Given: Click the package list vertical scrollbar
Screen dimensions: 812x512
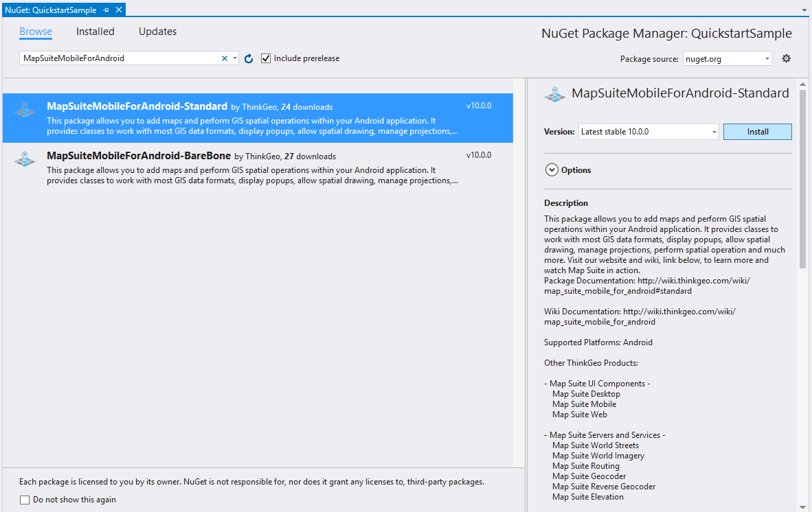Looking at the screenshot, I should (x=519, y=272).
